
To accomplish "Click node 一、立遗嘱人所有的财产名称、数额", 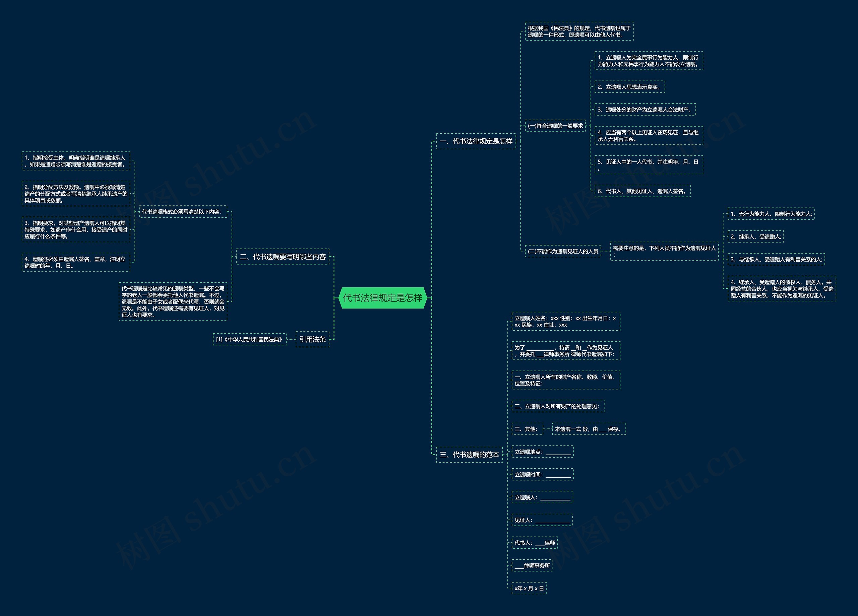I will pos(566,380).
